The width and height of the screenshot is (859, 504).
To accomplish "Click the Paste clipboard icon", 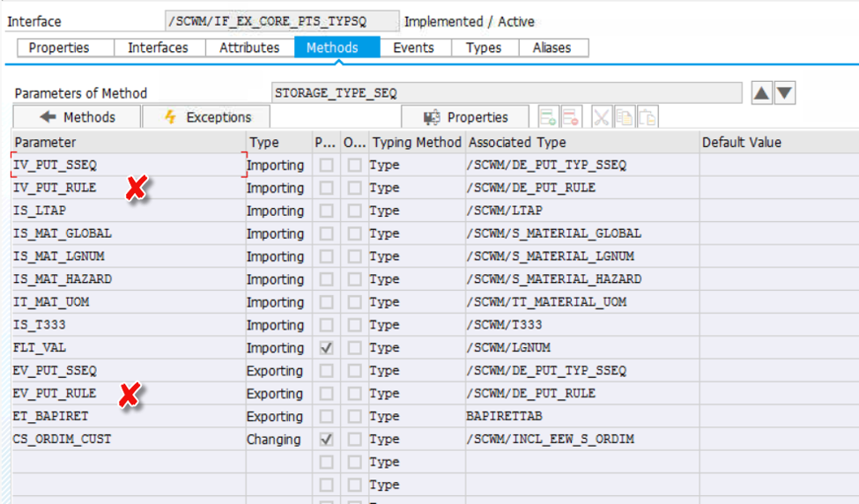I will [648, 116].
